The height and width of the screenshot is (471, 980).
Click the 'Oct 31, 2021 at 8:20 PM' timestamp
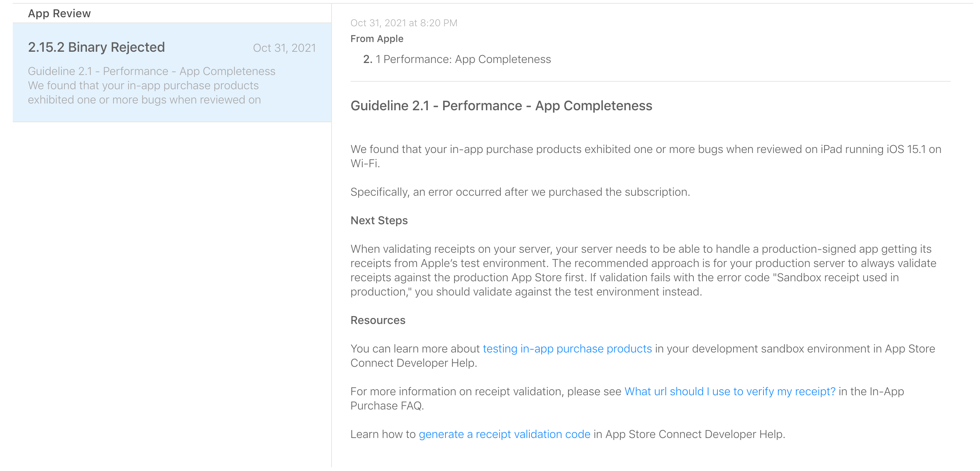click(403, 23)
